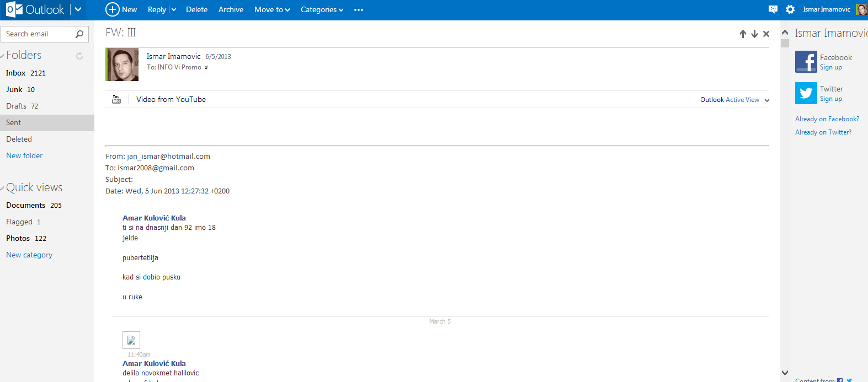The height and width of the screenshot is (382, 868).
Task: Click the search magnifier icon
Action: pos(79,34)
